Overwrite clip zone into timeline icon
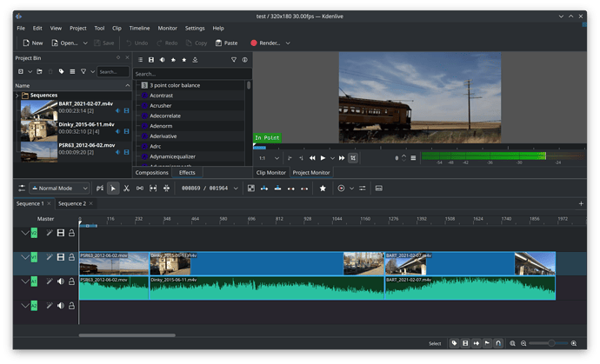Viewport: 600px width, 364px height. click(277, 189)
